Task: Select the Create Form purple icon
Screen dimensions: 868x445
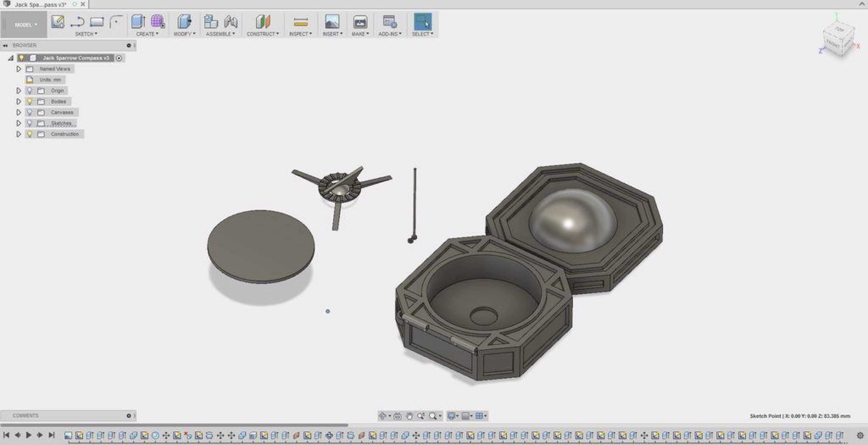Action: click(x=158, y=21)
